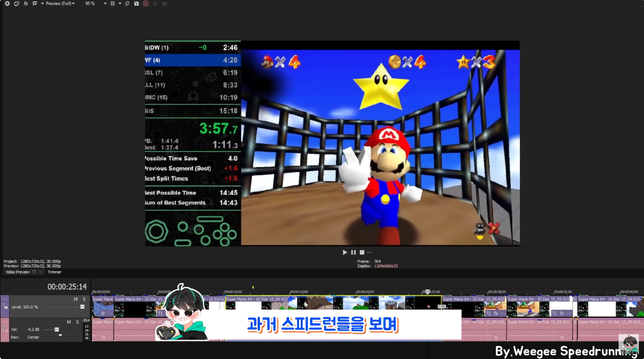Mute video track 1

point(76,299)
